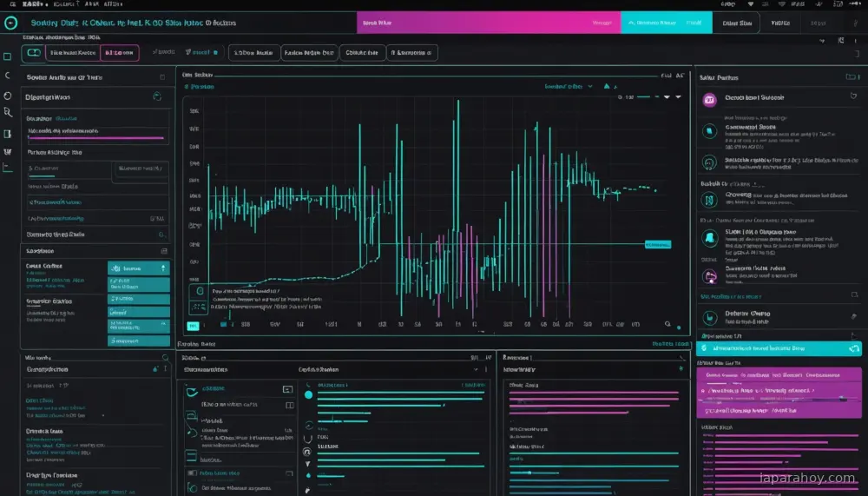Click the droplet icon in lower-left panel header

pos(155,369)
